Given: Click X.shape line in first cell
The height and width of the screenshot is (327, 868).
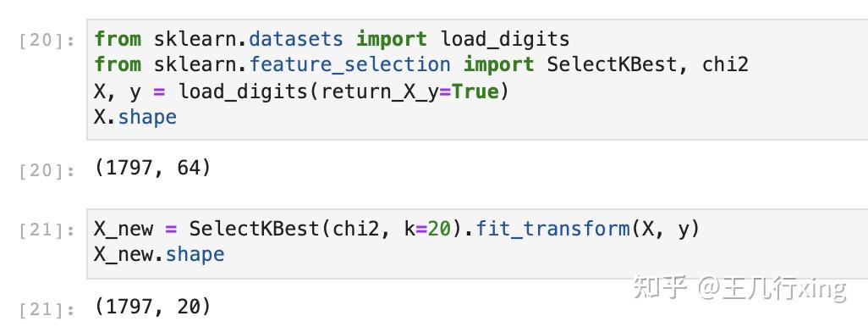Looking at the screenshot, I should pos(135,117).
